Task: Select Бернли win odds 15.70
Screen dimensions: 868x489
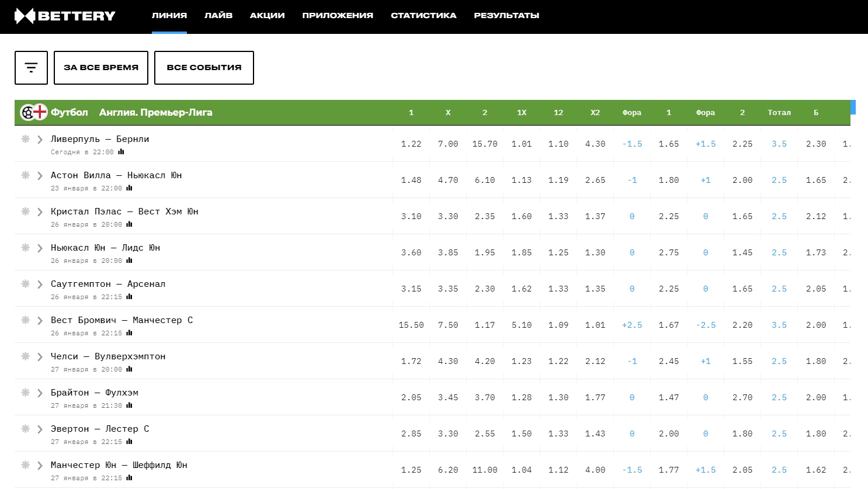Action: point(485,144)
